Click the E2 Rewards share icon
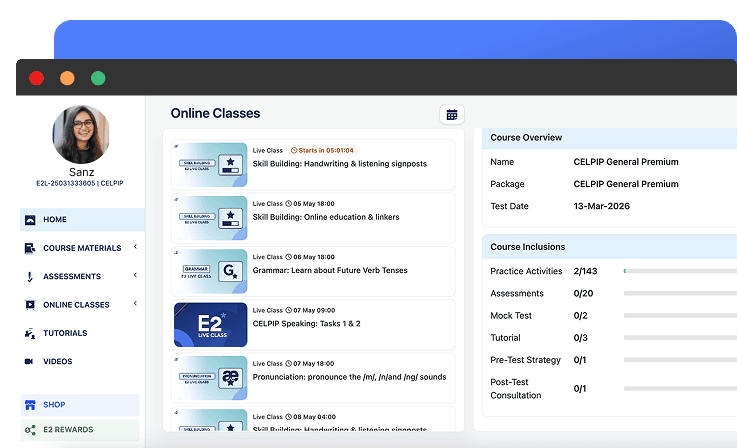This screenshot has height=448, width=737. point(30,430)
